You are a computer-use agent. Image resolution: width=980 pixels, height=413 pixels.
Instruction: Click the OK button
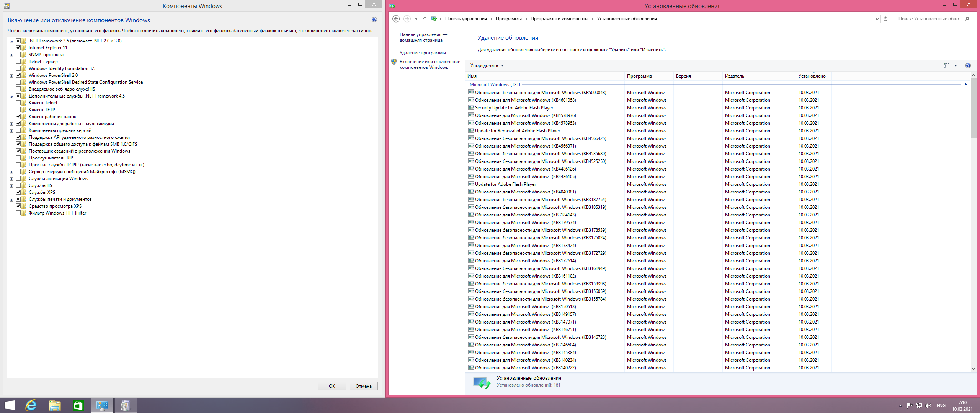click(332, 386)
